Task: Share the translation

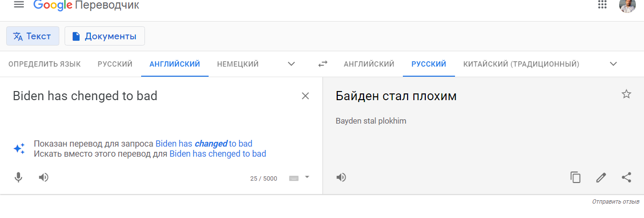Action: pyautogui.click(x=626, y=177)
